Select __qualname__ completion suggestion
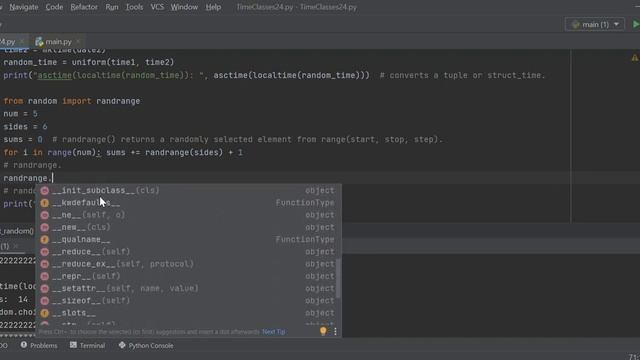 point(189,240)
